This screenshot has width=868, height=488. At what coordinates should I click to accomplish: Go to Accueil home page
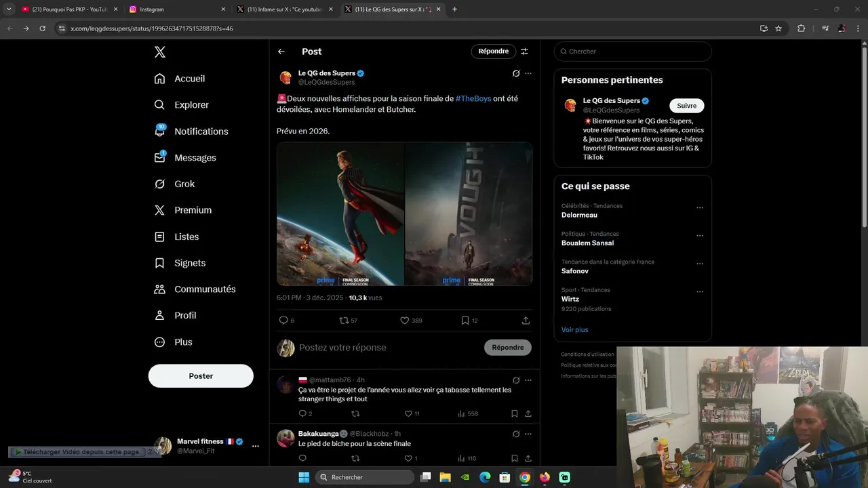(180, 79)
